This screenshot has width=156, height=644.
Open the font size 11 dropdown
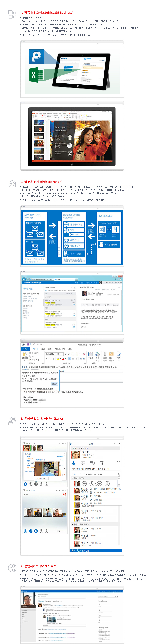pos(62,354)
